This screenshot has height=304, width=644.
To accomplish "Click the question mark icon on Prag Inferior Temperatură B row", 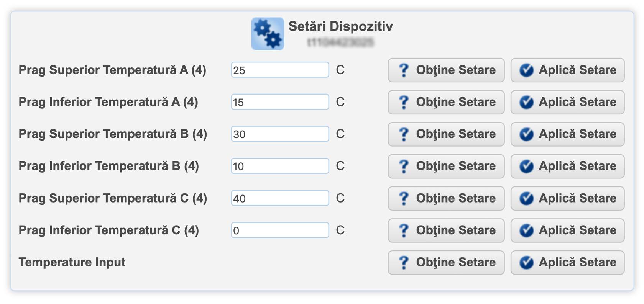I will click(x=404, y=166).
